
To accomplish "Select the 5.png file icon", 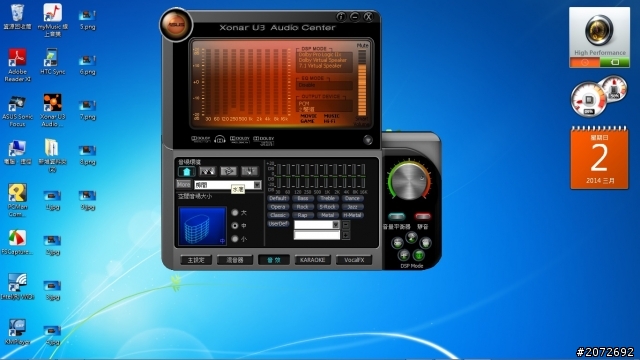I will pos(87,20).
